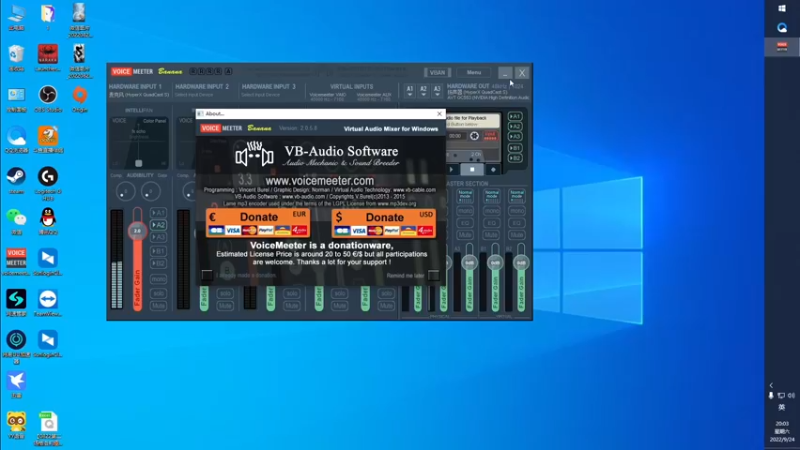Click the cassette reel settings icon
The height and width of the screenshot is (450, 800).
click(x=474, y=136)
